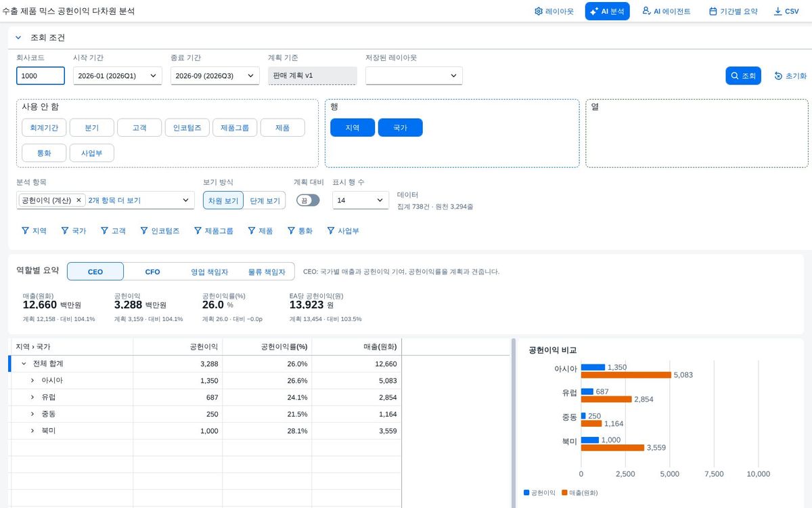Open the 시작 기간 dropdown

(117, 76)
